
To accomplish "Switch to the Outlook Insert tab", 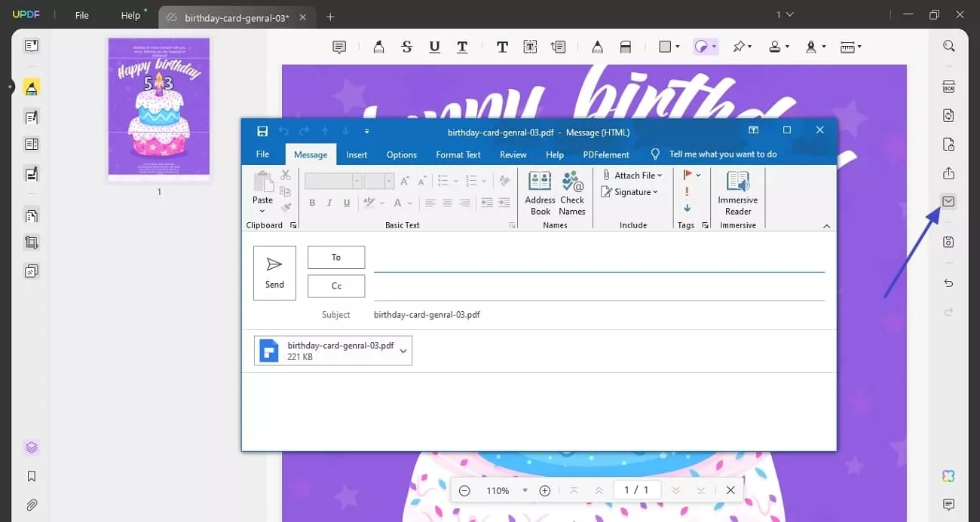I will 357,154.
